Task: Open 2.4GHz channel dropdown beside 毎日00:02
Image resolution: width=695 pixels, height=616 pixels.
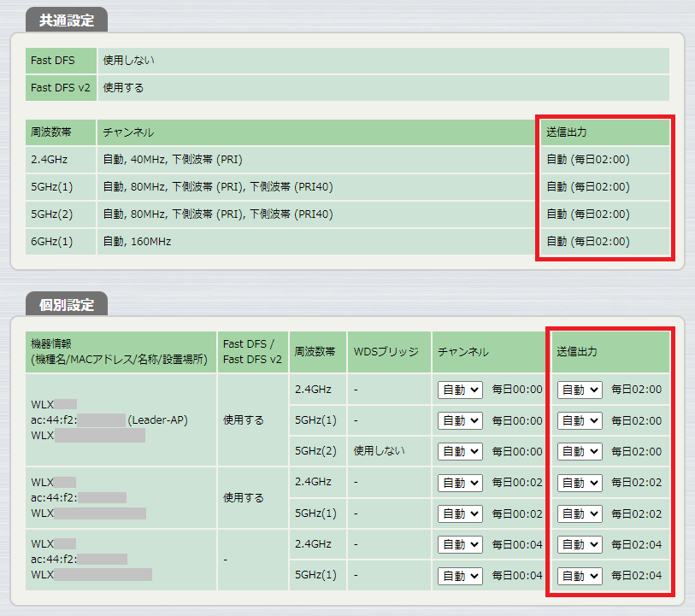Action: (x=460, y=482)
